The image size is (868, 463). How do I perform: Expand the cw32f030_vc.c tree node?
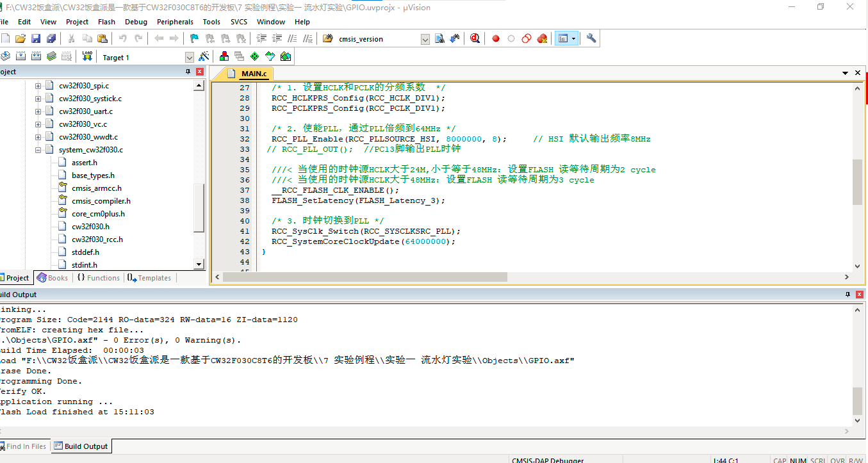pos(38,124)
